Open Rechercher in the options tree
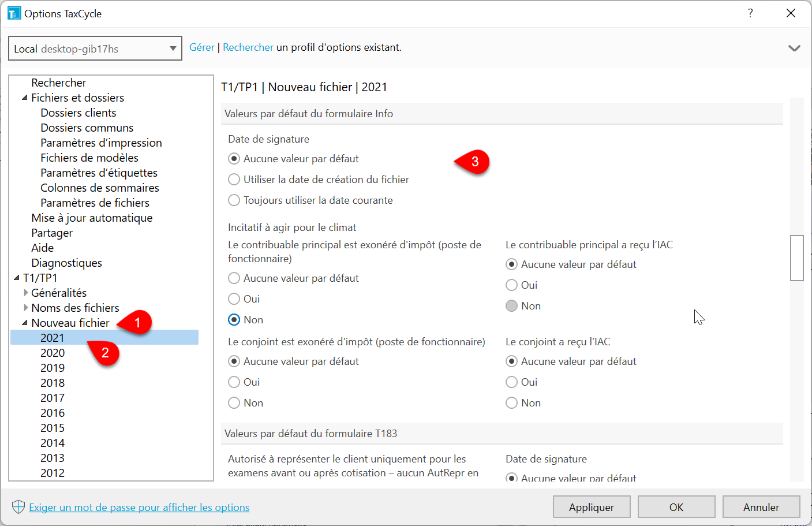The height and width of the screenshot is (526, 812). point(59,83)
